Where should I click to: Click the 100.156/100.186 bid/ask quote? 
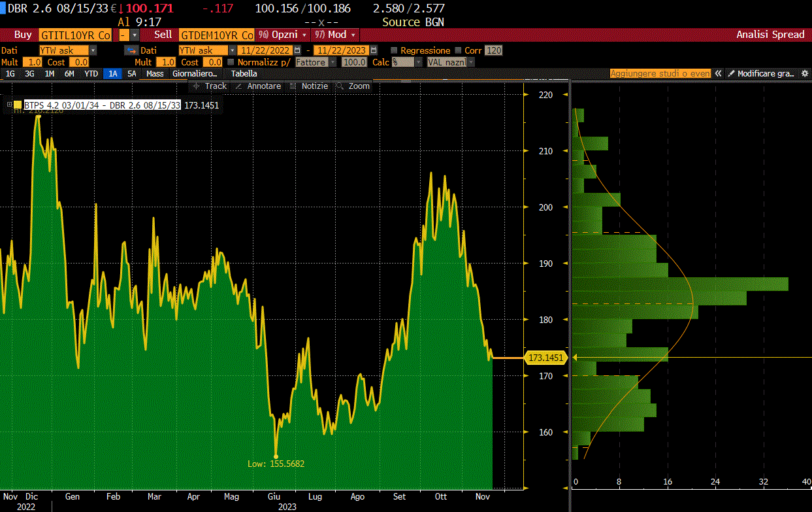[302, 9]
